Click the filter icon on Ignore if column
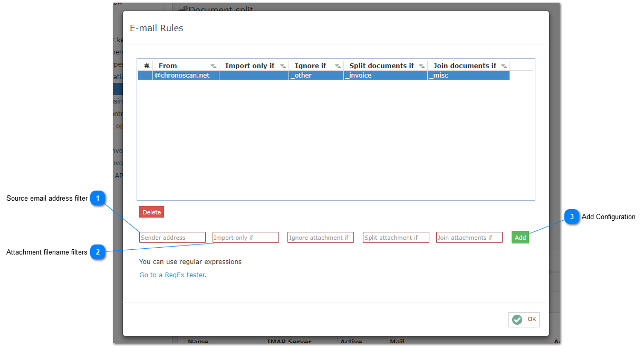The image size is (644, 348). (338, 65)
